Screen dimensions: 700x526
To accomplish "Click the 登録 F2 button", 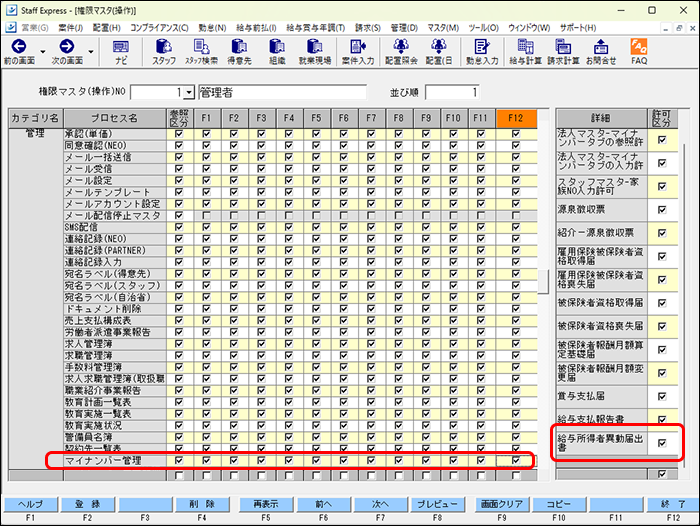I will point(88,504).
